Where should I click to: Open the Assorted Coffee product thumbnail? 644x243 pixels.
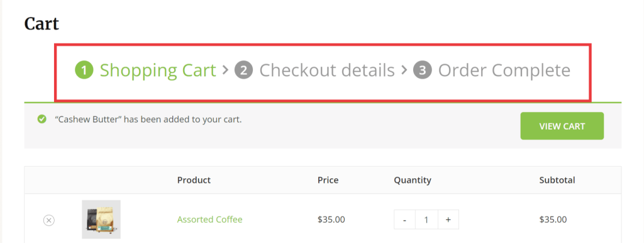(x=101, y=220)
